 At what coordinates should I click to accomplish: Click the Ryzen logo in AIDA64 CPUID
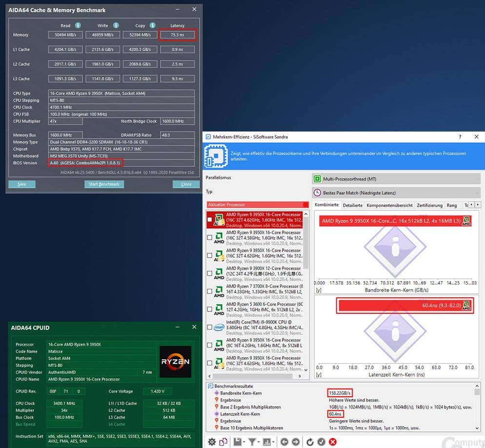pos(175,361)
